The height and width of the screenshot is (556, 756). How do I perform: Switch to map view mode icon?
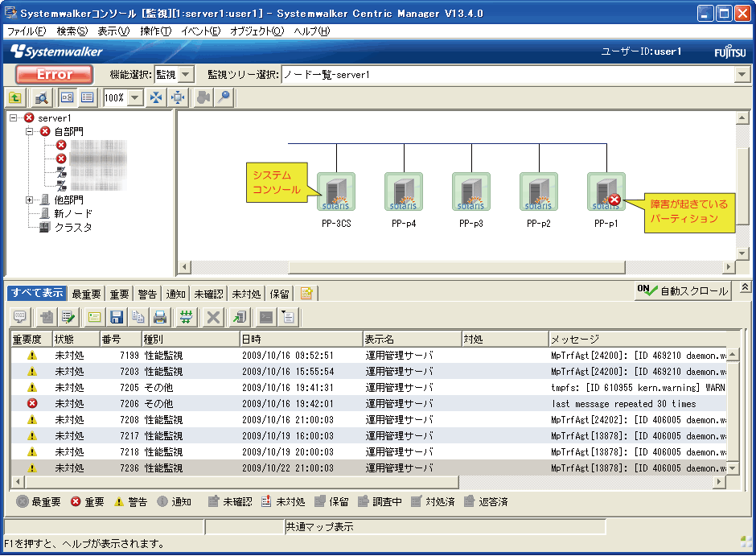pos(68,97)
